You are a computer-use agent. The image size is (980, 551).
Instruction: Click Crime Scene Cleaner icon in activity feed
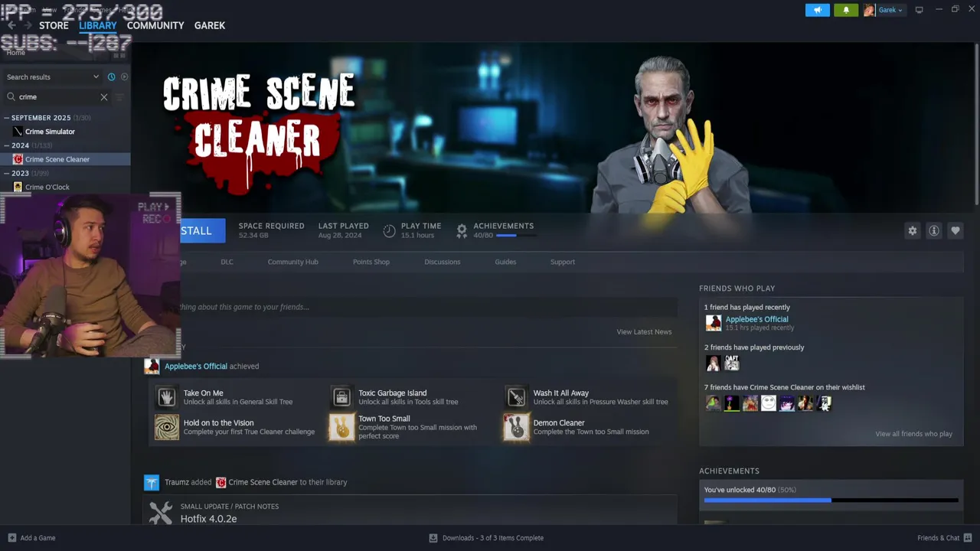coord(220,482)
